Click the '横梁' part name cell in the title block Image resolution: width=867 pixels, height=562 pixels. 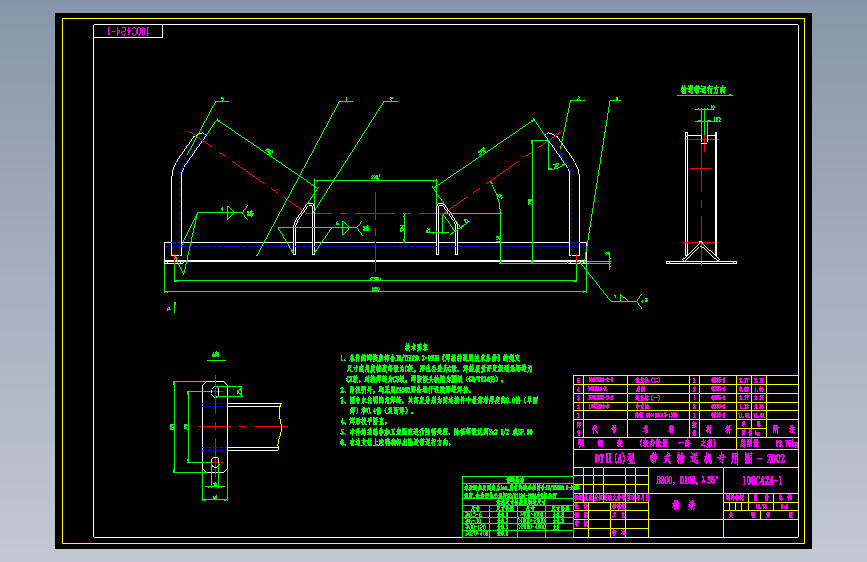coord(686,506)
